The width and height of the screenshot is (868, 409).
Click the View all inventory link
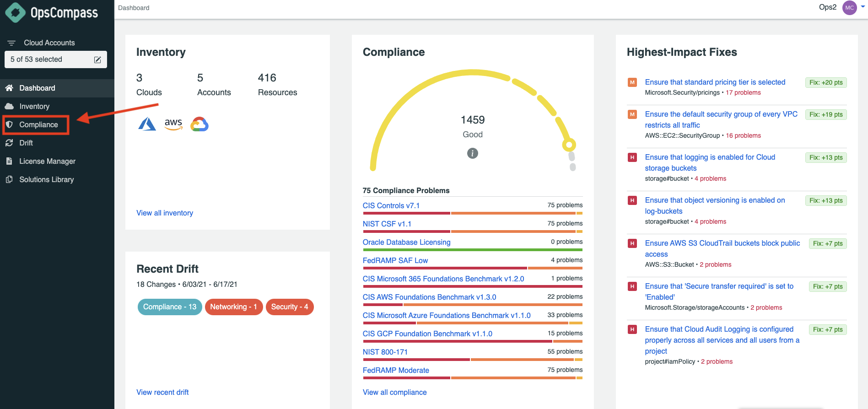tap(165, 213)
